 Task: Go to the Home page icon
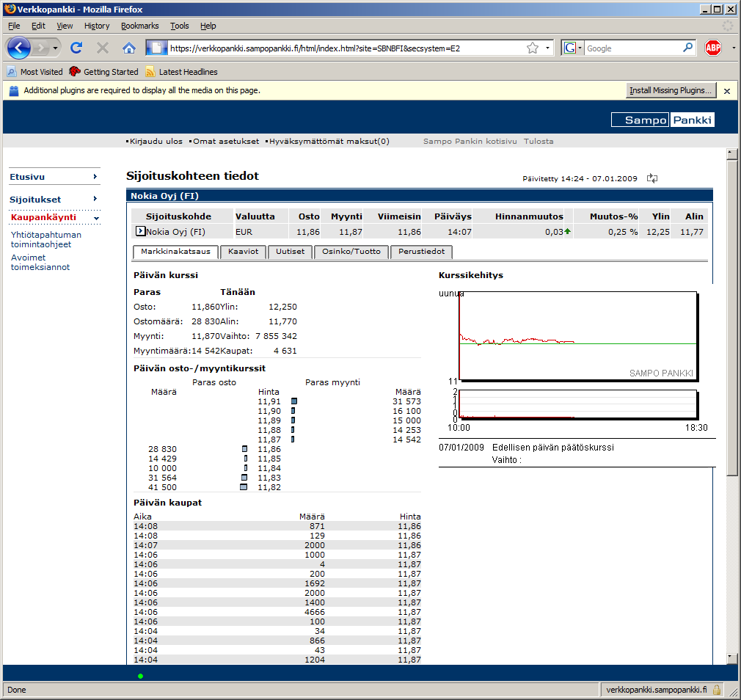128,48
